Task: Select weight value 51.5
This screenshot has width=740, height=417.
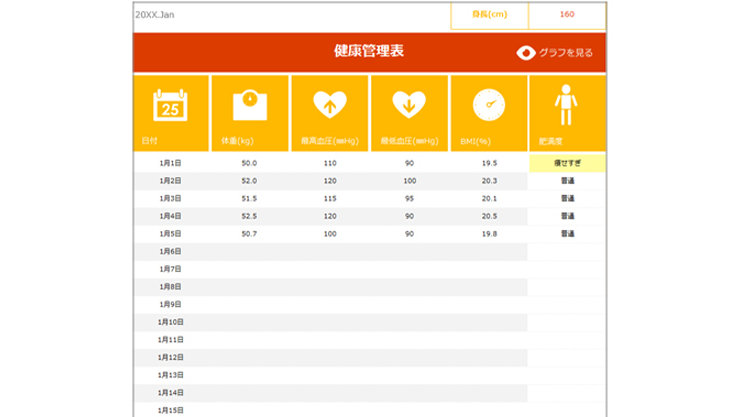Action: click(x=249, y=199)
